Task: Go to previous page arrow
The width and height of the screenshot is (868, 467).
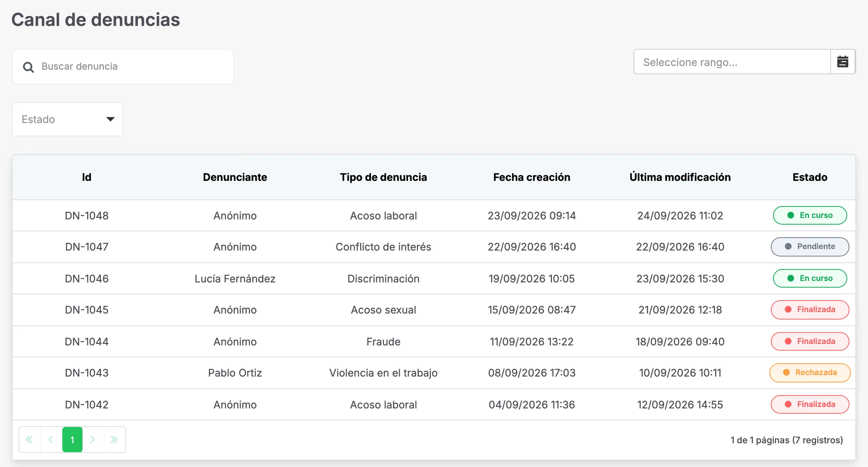Action: 51,440
